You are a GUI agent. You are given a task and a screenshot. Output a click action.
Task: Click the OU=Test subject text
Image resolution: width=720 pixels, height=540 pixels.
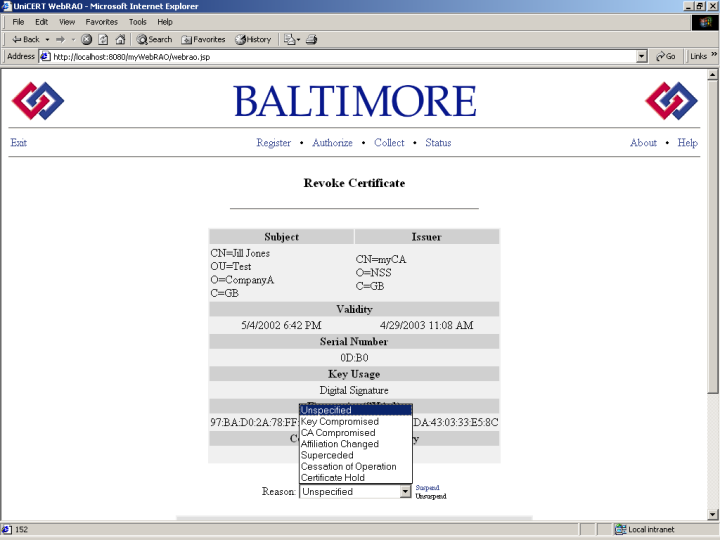point(231,267)
